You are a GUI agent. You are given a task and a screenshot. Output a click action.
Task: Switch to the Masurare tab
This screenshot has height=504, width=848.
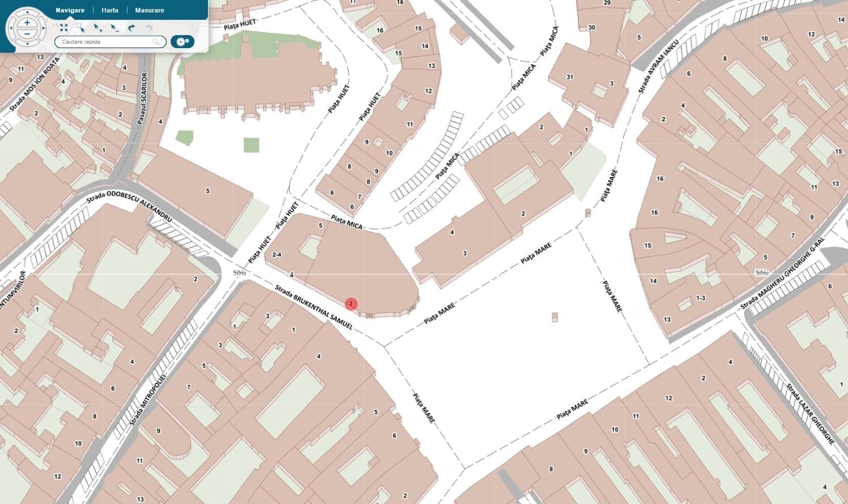[x=150, y=10]
